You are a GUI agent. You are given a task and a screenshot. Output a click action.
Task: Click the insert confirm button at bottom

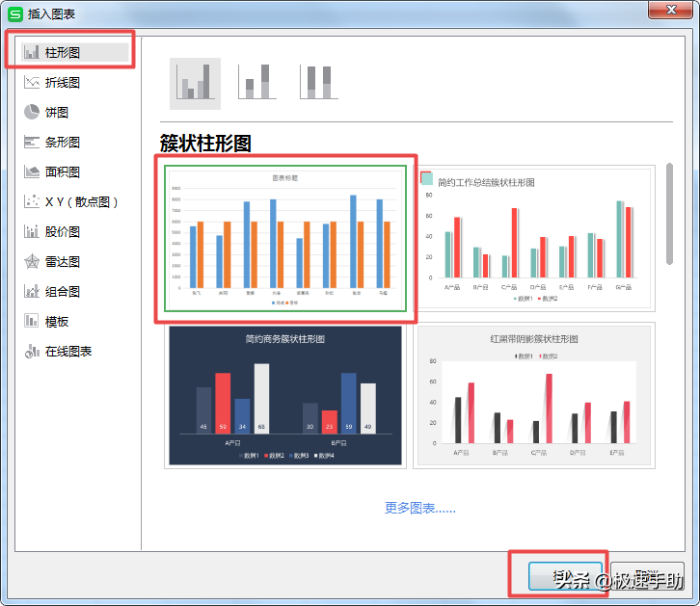(x=566, y=576)
